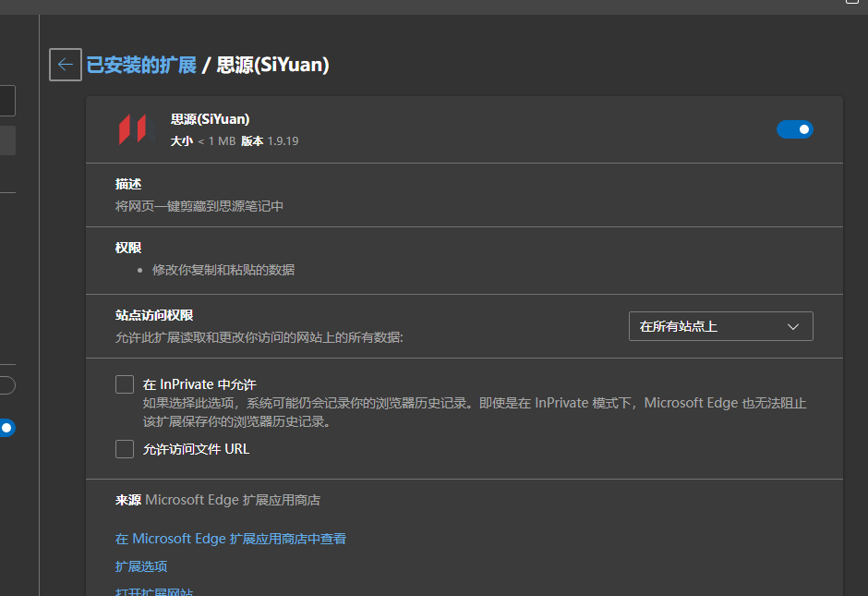Open the 扩展选项 link
868x596 pixels.
tap(141, 566)
